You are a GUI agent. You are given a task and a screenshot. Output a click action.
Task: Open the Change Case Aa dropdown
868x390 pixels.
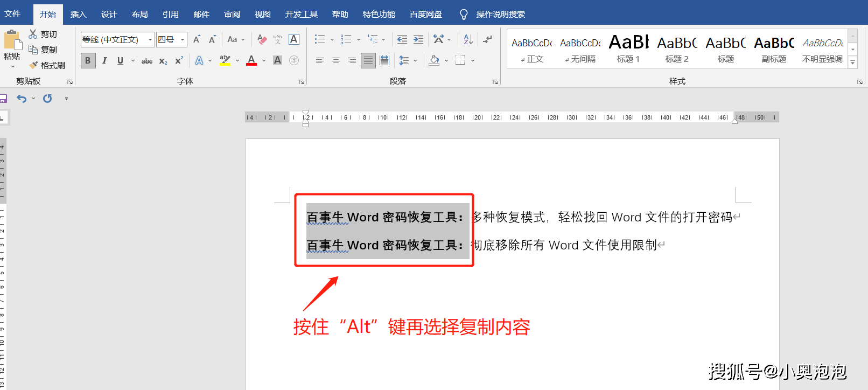pos(236,39)
